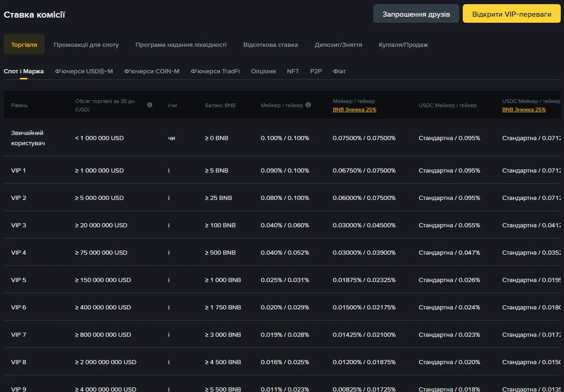Switch to NFT sub-tab

293,71
